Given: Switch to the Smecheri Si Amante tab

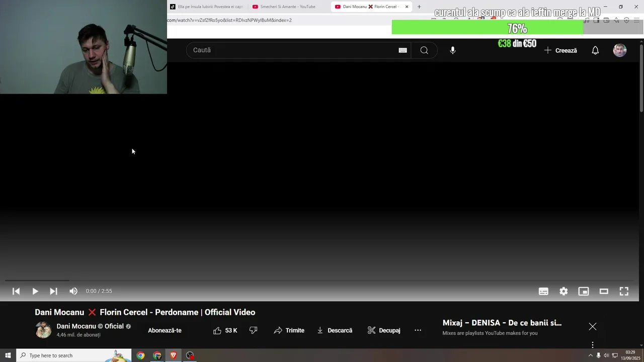Looking at the screenshot, I should click(x=288, y=7).
